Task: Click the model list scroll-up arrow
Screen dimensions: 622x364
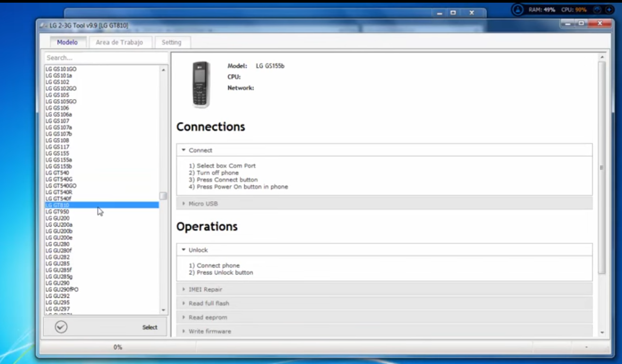Action: pyautogui.click(x=163, y=70)
